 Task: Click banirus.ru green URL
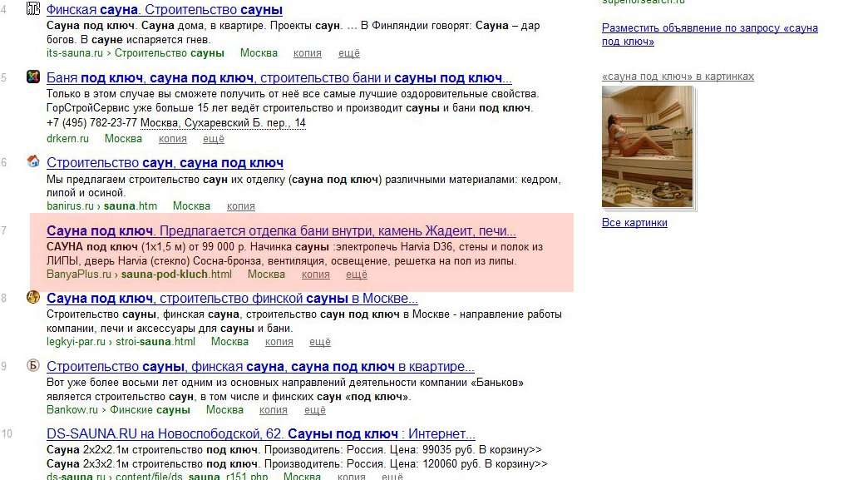(x=71, y=206)
